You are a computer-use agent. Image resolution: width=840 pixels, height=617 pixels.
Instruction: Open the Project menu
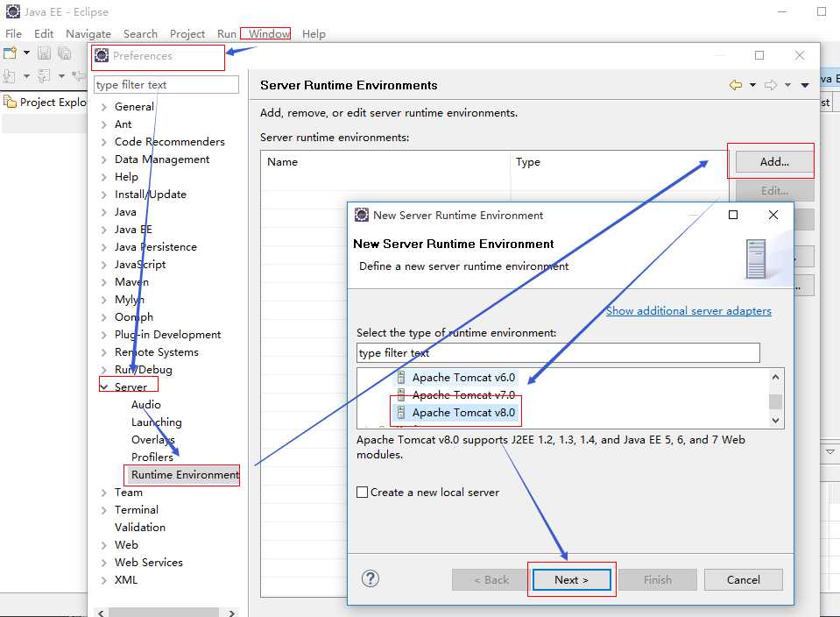coord(187,34)
